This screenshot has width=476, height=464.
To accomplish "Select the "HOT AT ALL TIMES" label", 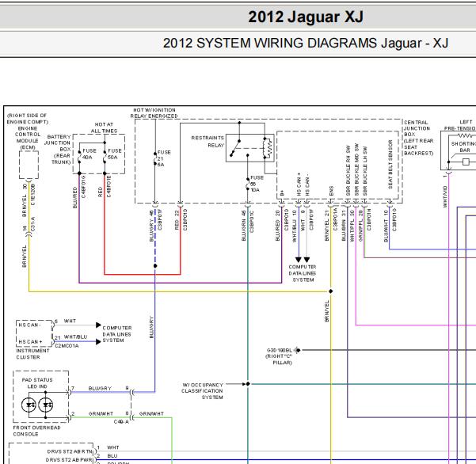I will (x=104, y=127).
